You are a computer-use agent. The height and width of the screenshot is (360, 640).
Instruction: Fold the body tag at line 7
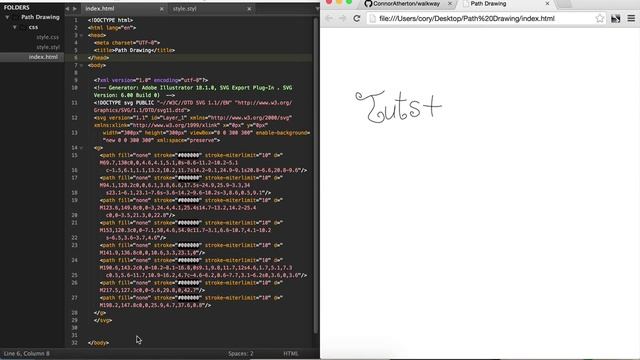pyautogui.click(x=82, y=65)
